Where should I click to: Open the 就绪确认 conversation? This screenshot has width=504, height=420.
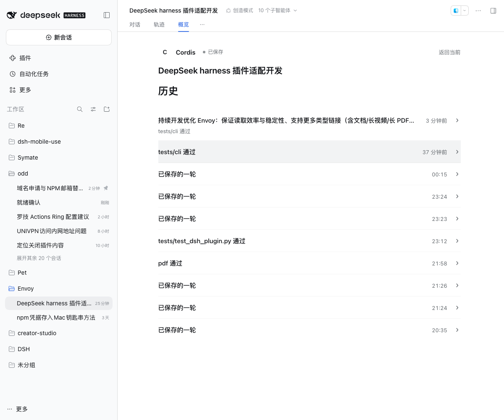click(59, 202)
